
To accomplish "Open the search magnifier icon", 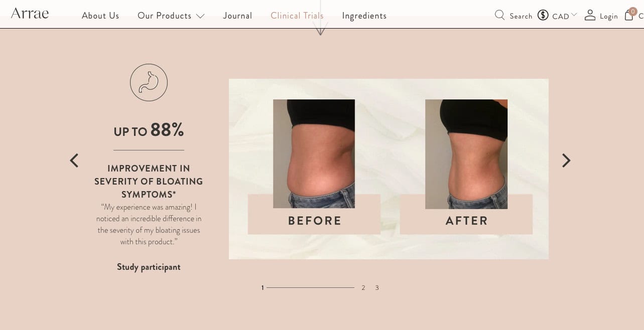I will click(499, 15).
